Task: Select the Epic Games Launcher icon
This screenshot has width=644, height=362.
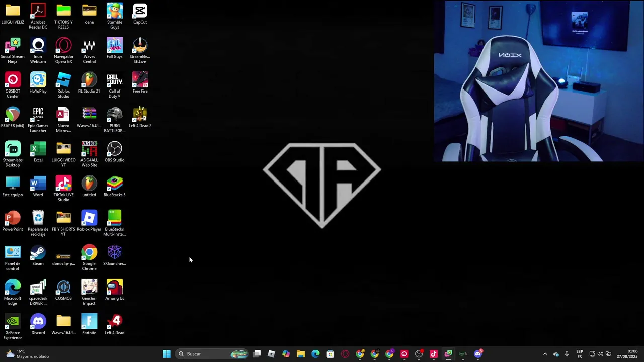Action: point(38,120)
